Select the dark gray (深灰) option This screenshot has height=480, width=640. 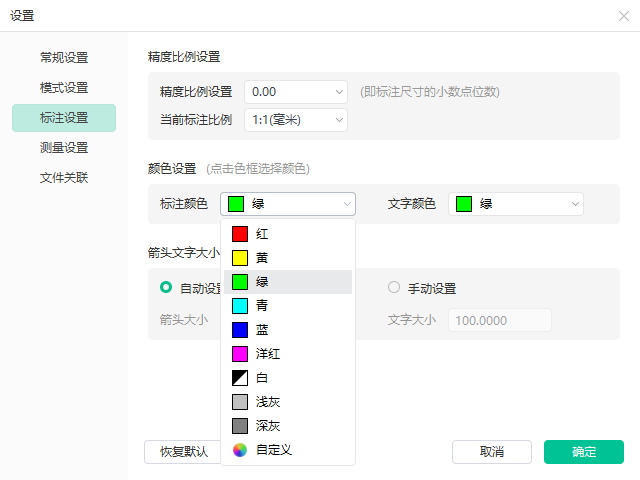point(288,426)
